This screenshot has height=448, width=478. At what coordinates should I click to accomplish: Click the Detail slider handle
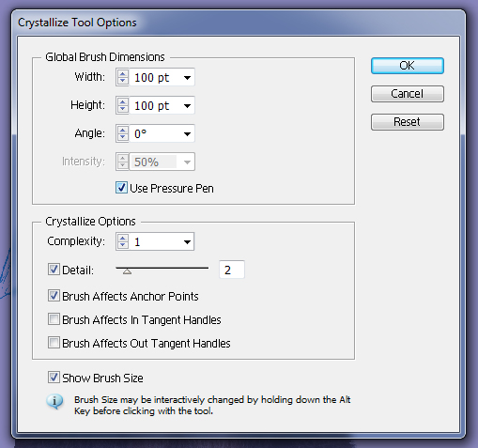click(x=127, y=271)
